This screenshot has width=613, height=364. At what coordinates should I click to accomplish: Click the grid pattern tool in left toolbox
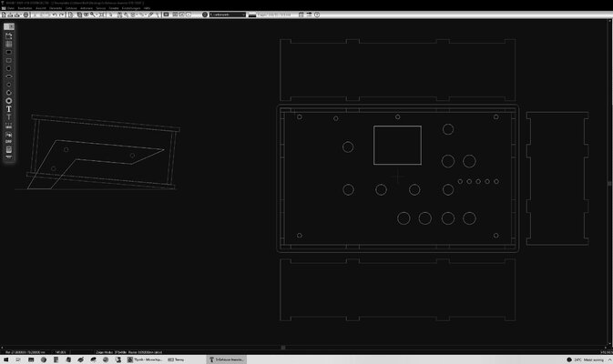click(8, 44)
